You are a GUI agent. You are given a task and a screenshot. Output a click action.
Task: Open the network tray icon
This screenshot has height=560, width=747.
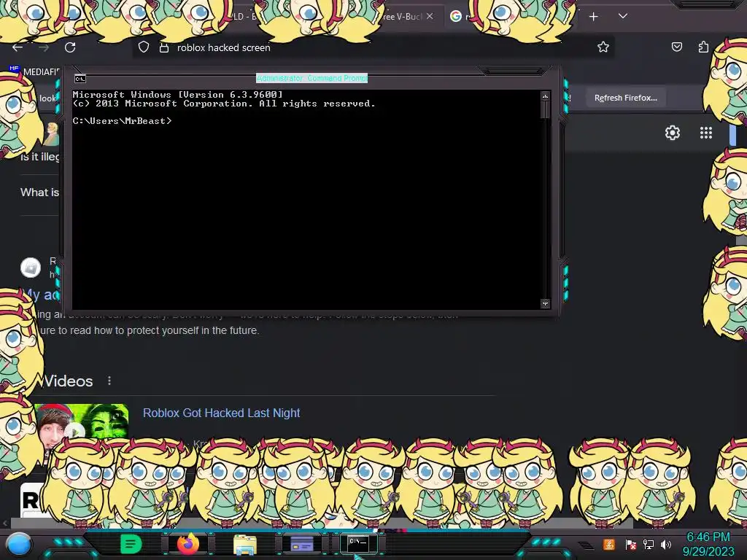(649, 544)
